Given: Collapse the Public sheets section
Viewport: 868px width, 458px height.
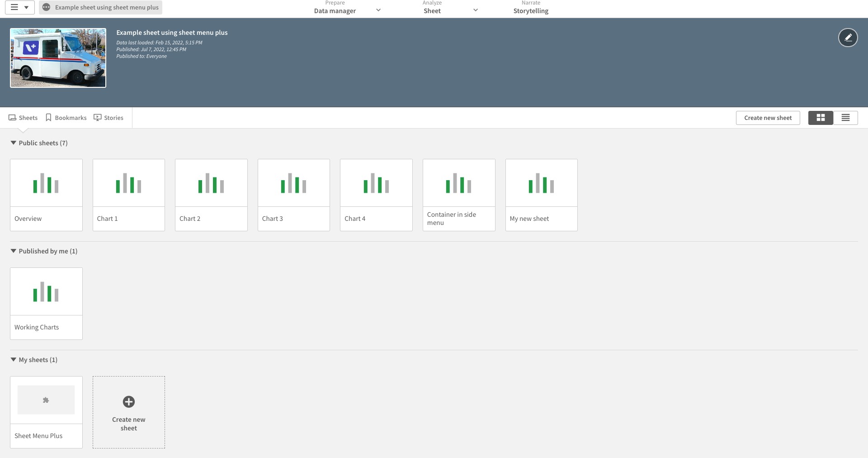Looking at the screenshot, I should [14, 143].
